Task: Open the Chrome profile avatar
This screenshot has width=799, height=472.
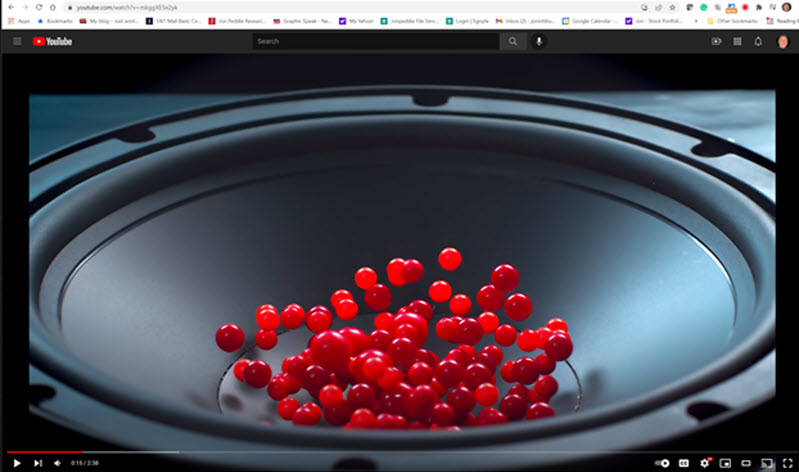Action: click(x=786, y=7)
